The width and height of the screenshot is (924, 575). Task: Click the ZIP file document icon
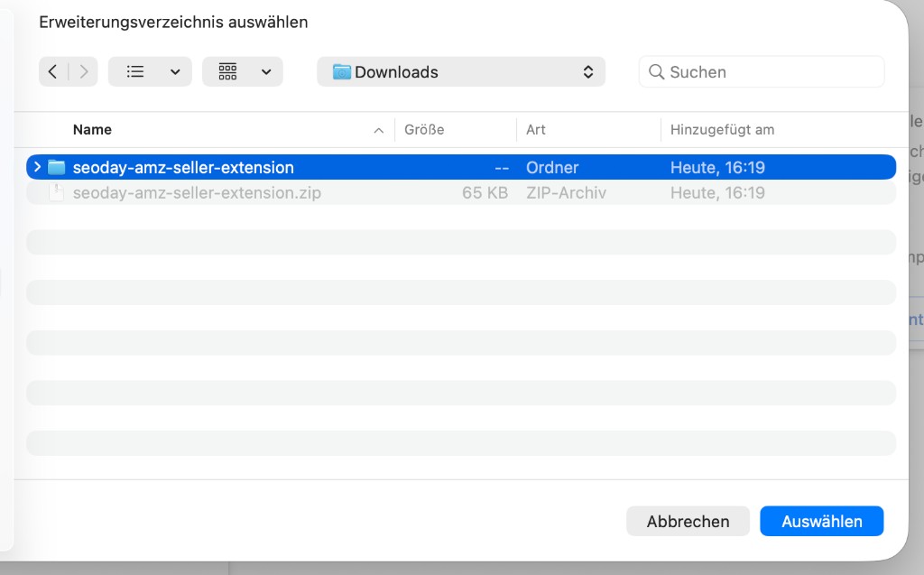(x=57, y=193)
